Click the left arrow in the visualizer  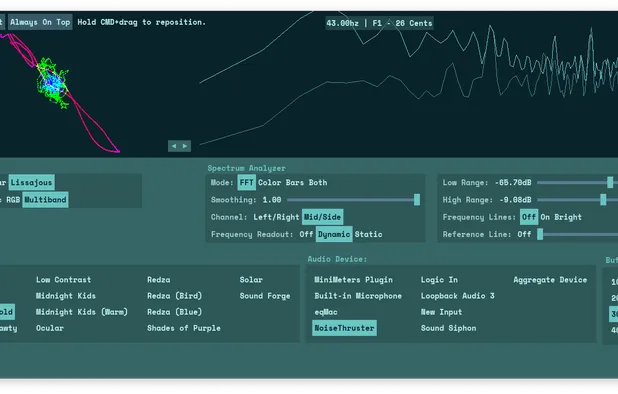174,146
